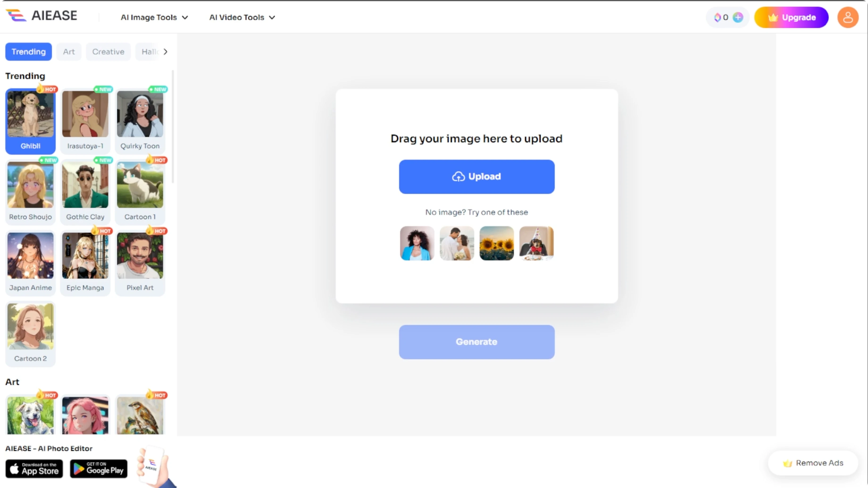Click the Drag your image here text
The width and height of the screenshot is (868, 488).
click(x=476, y=138)
